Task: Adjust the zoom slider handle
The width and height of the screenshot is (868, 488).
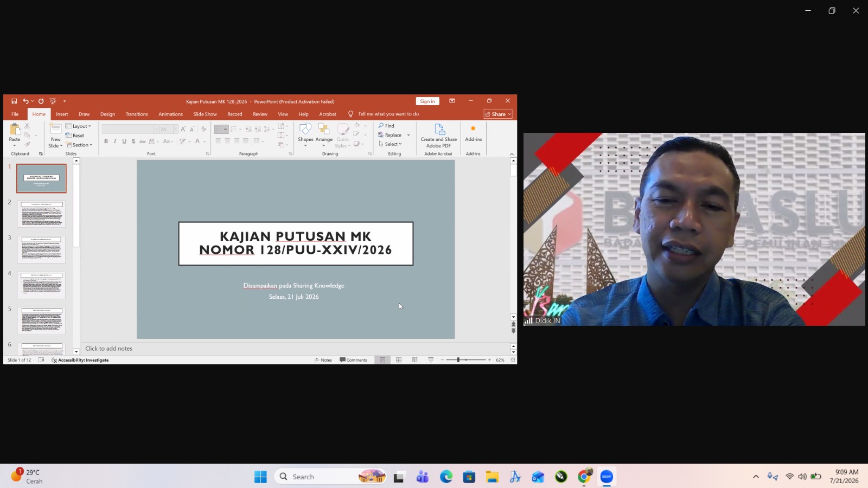Action: pyautogui.click(x=458, y=360)
